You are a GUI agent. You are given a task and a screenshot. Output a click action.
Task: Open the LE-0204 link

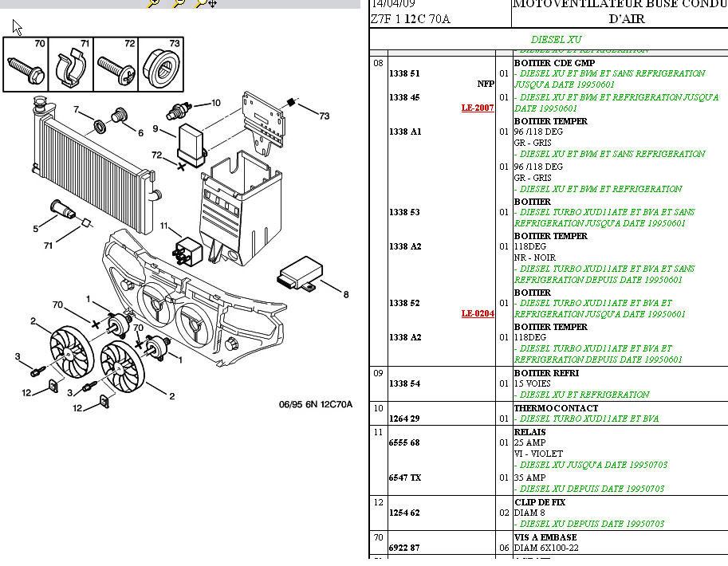[478, 313]
